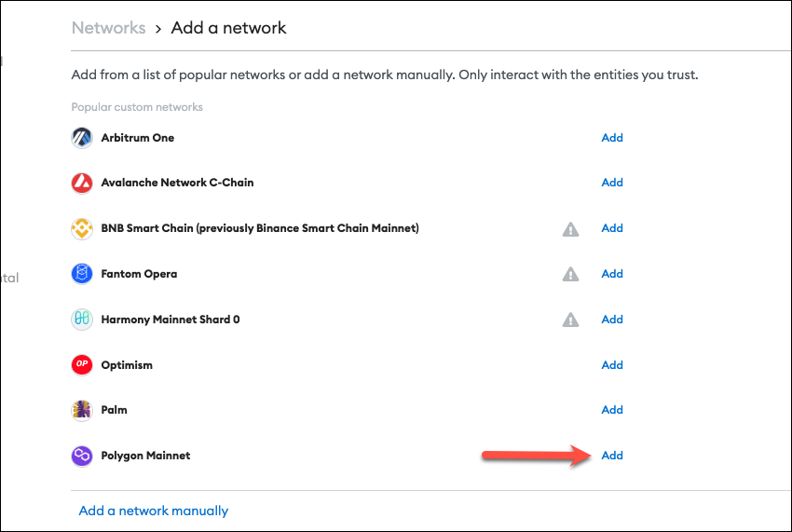The image size is (792, 532).
Task: Select the Avalanche Network C-Chain name text
Action: pyautogui.click(x=177, y=183)
